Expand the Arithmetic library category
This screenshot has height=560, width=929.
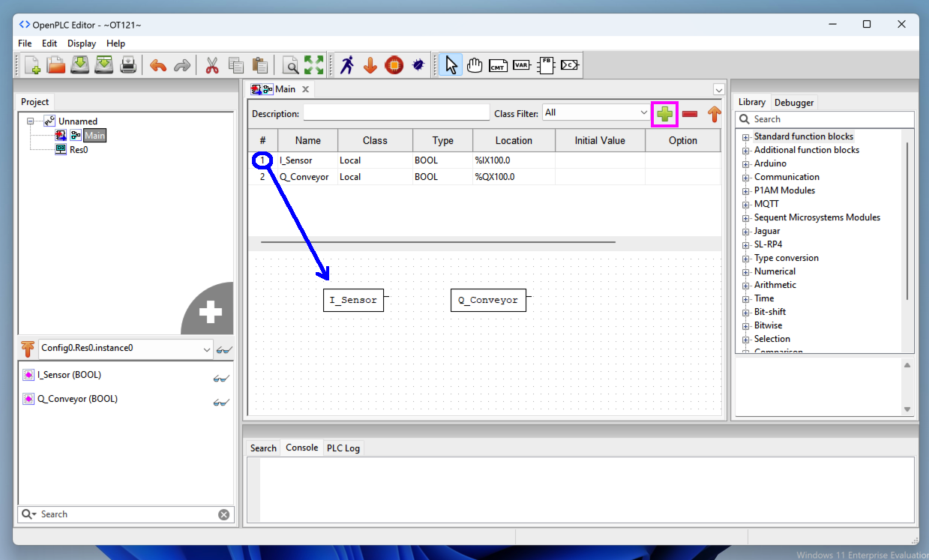[746, 286]
